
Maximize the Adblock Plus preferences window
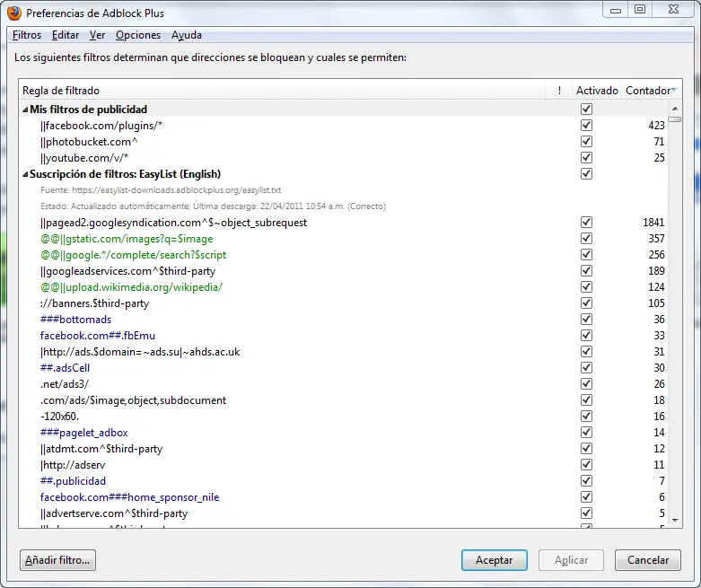point(640,9)
